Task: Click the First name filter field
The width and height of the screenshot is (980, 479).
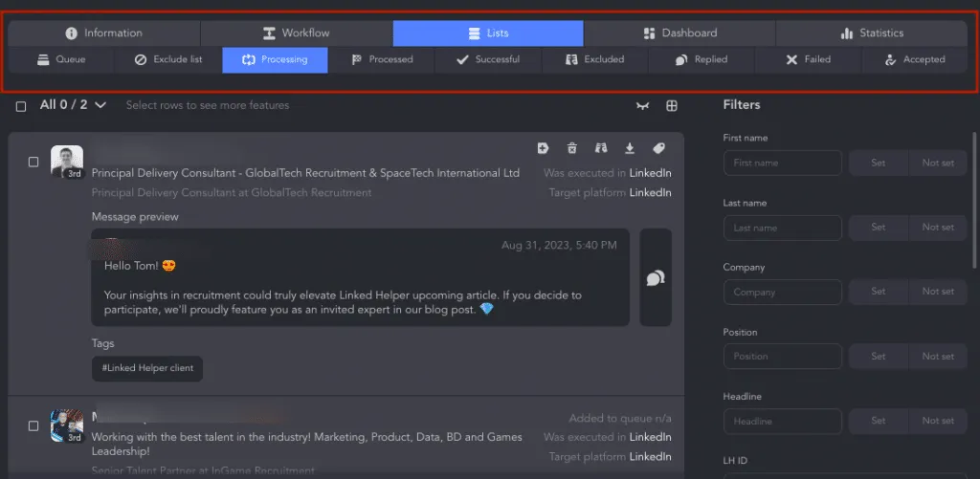Action: click(783, 163)
